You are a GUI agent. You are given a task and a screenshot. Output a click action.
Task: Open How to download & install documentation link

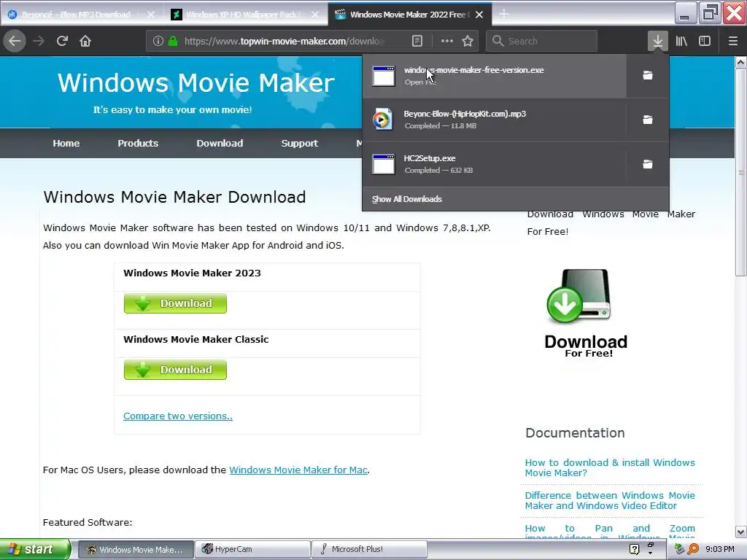pyautogui.click(x=610, y=467)
